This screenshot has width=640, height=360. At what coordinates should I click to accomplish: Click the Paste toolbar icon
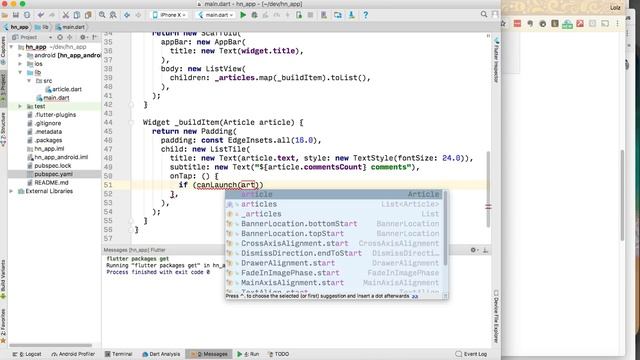(88, 15)
